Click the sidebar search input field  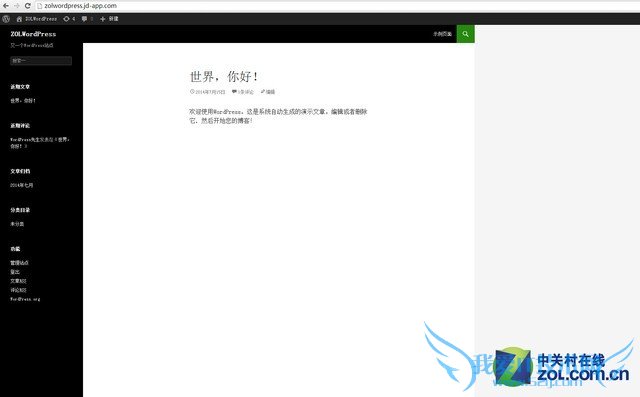pyautogui.click(x=41, y=60)
